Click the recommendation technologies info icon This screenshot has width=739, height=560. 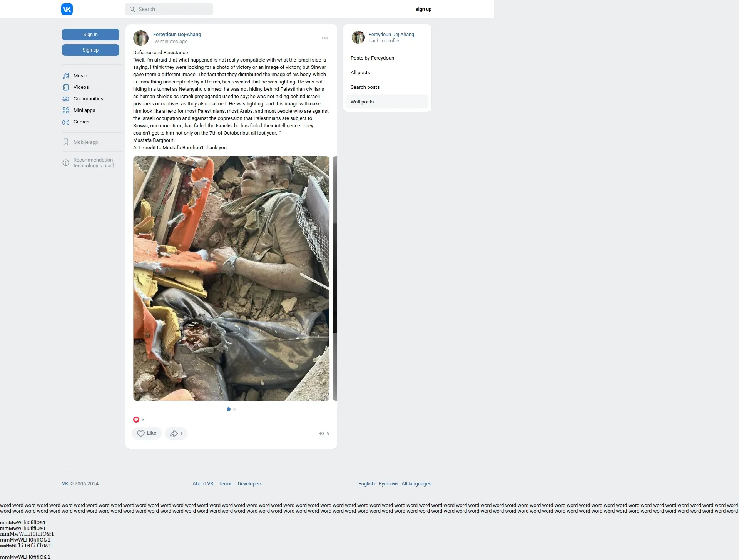[66, 163]
